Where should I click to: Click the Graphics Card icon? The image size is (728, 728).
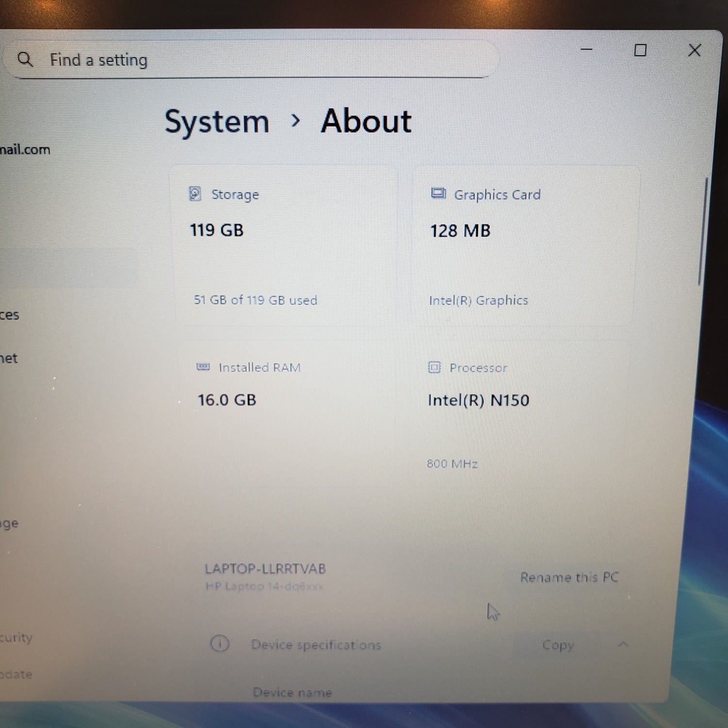pos(438,194)
